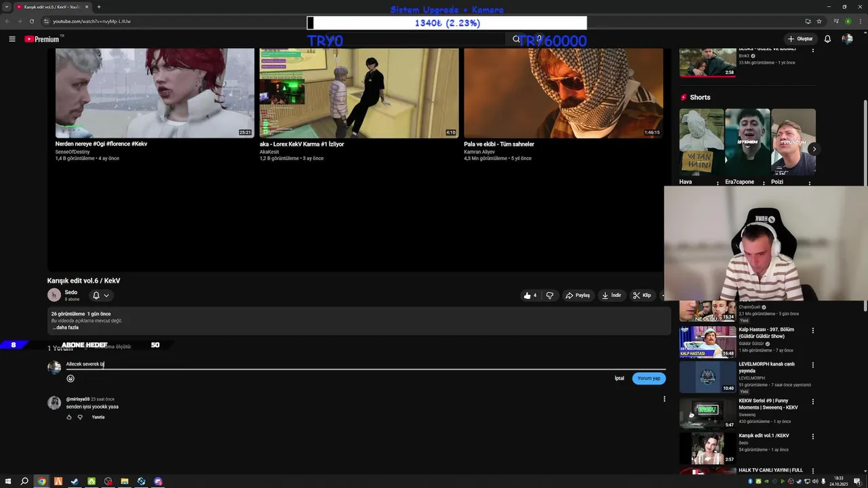Click into the comment text field
Image resolution: width=868 pixels, height=488 pixels.
tap(366, 365)
